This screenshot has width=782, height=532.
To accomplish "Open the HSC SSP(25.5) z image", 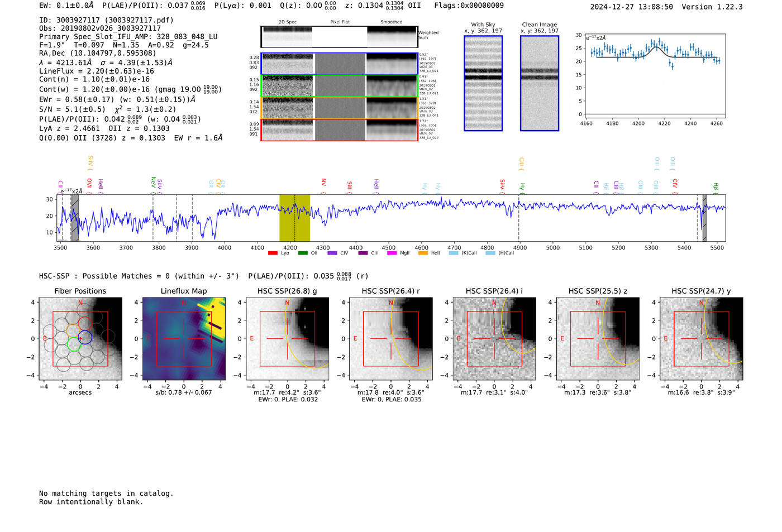I will tap(598, 338).
